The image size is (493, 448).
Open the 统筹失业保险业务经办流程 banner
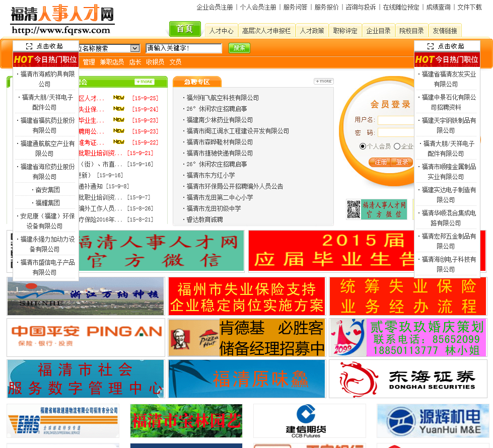408,296
